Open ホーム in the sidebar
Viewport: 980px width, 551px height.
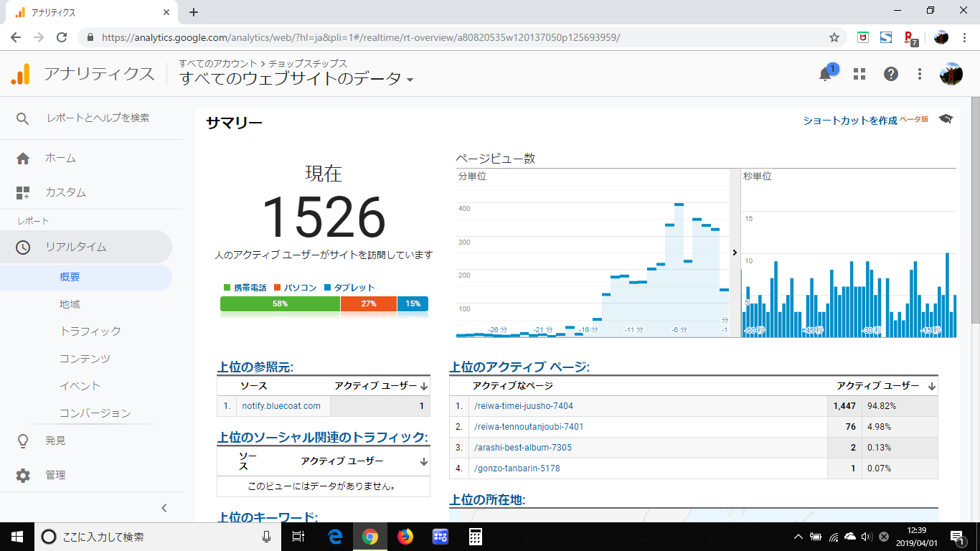click(60, 159)
